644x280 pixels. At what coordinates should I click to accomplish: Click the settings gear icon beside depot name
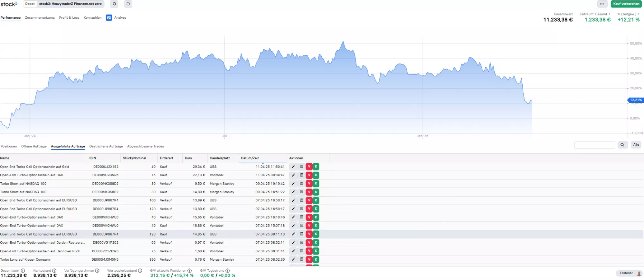point(114,4)
